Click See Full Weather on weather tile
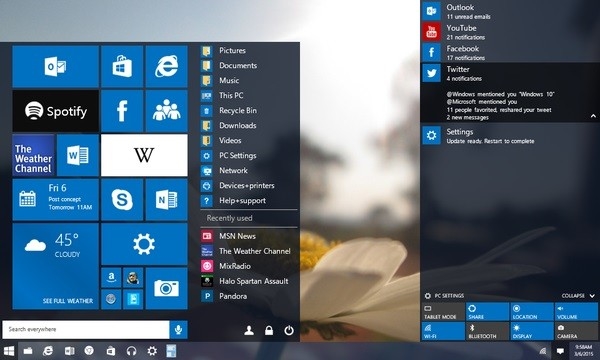Screen dimensions: 600x360 click(68, 301)
